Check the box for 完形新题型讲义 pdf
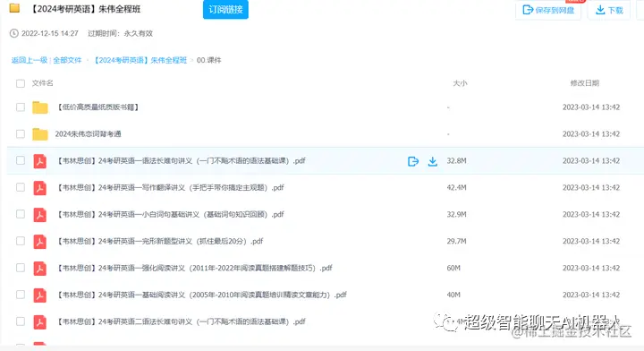Screen dimensions: 644x351 coord(21,241)
